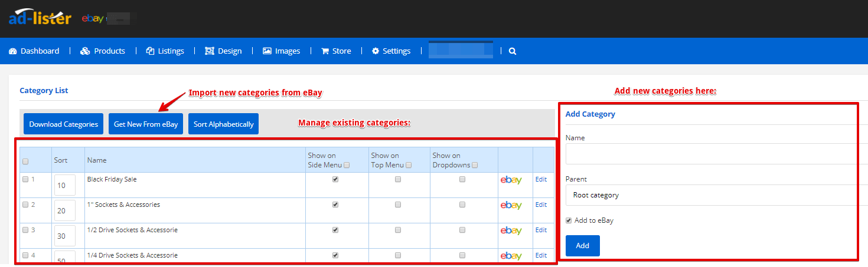Viewport: 868px width, 267px height.
Task: Click the Category List heading
Action: (44, 91)
